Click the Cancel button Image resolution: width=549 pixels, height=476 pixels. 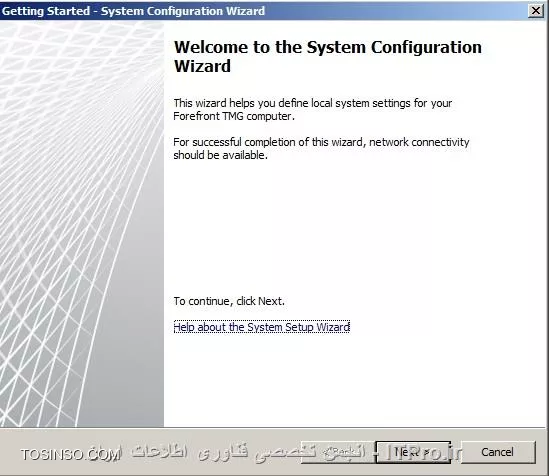(498, 452)
